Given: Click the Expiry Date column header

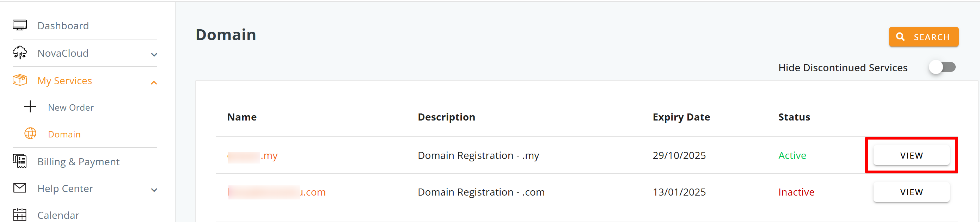Looking at the screenshot, I should pos(681,117).
